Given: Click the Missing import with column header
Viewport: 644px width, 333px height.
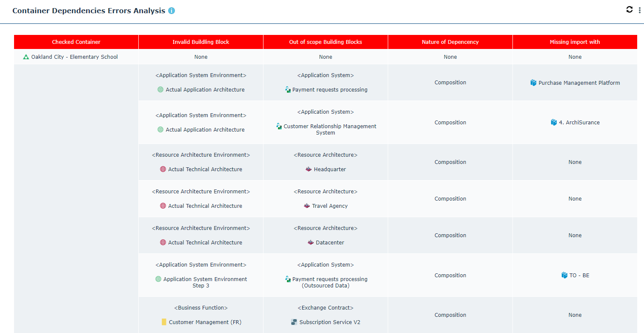Looking at the screenshot, I should pyautogui.click(x=575, y=42).
